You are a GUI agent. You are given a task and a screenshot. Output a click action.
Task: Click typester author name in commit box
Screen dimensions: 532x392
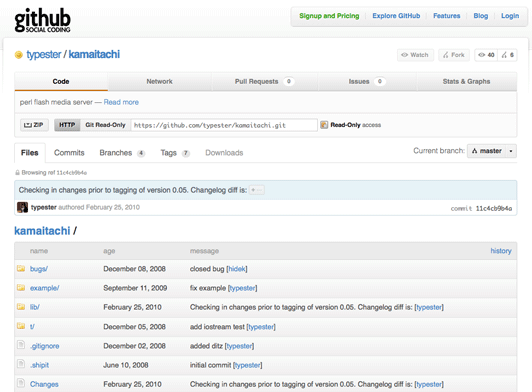[44, 207]
